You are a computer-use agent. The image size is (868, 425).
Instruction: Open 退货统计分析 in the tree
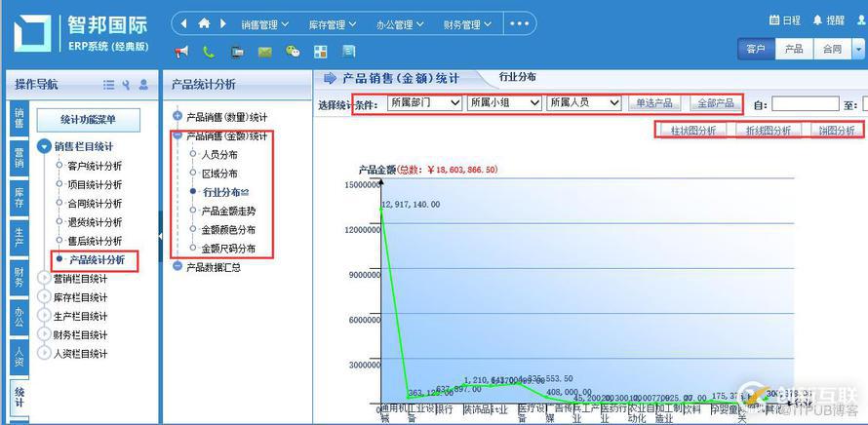[x=95, y=222]
